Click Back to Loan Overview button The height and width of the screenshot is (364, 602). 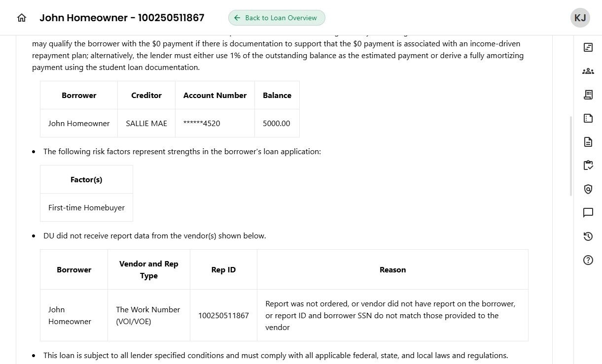(x=277, y=18)
